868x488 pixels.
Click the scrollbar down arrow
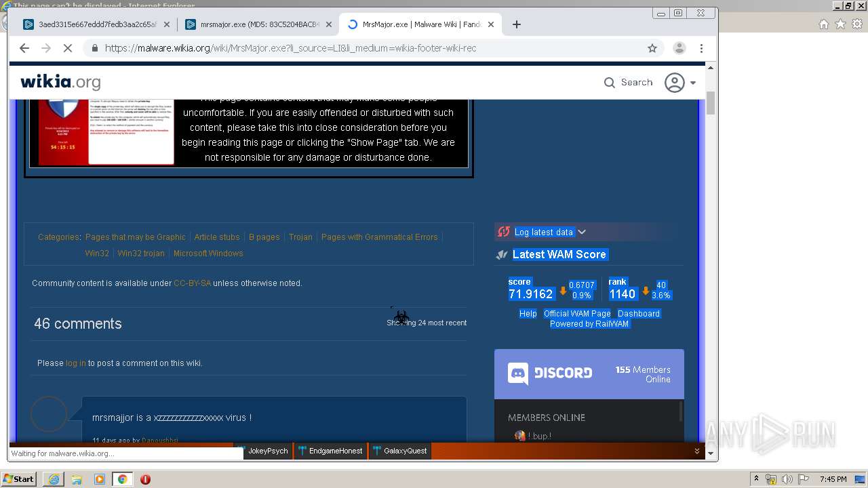[711, 453]
